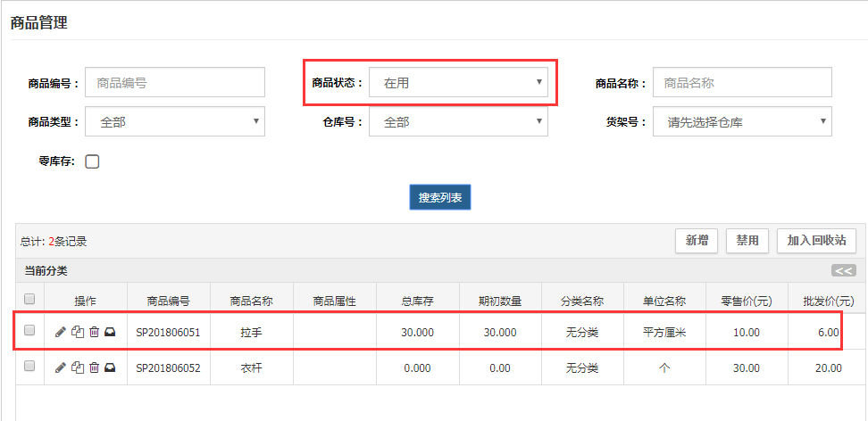Copy the 衣杆 product row
Viewport: 868px width, 421px height.
click(78, 367)
